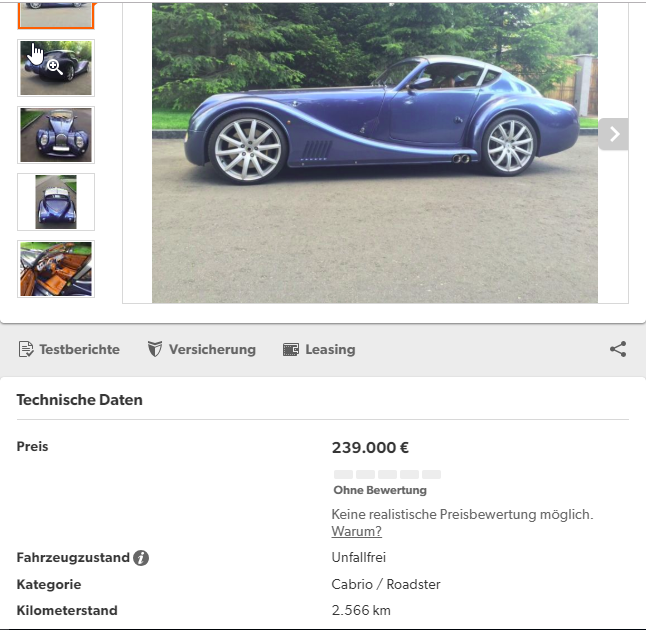
Task: Click the Fahrzeugzustand info icon
Action: [141, 558]
